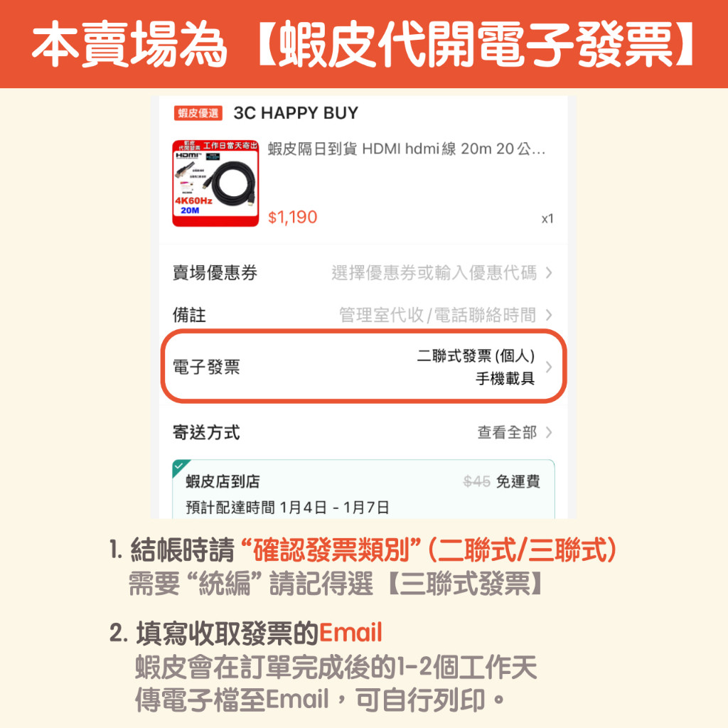Open the 3C HAPPY BUY shop name
This screenshot has width=728, height=728.
[296, 113]
